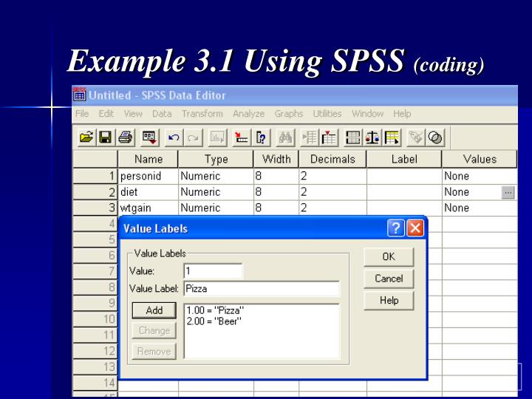Select row header number 1
This screenshot has height=399, width=532.
click(x=95, y=176)
